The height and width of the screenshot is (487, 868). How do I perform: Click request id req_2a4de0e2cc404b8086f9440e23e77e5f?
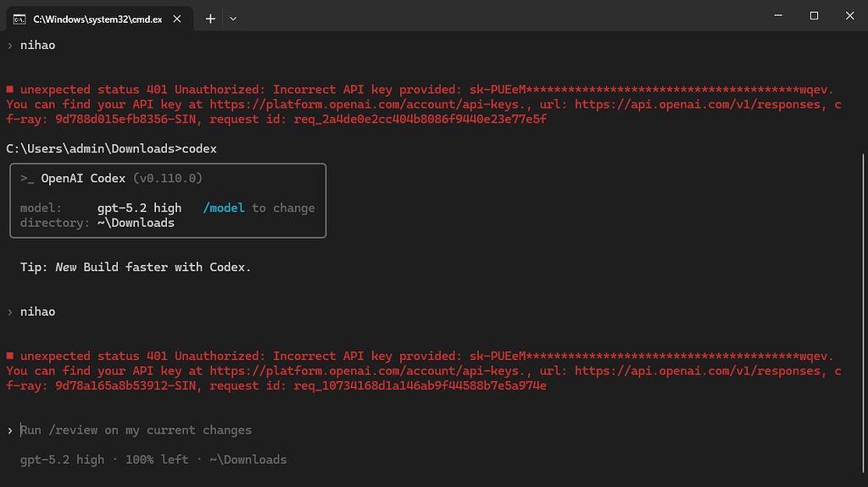[420, 119]
